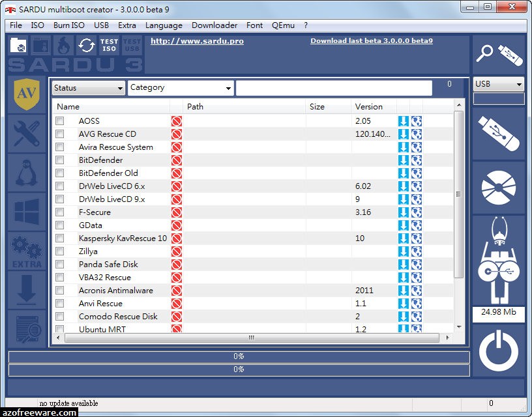
Task: Open F-Secure globe website icon
Action: tap(417, 212)
